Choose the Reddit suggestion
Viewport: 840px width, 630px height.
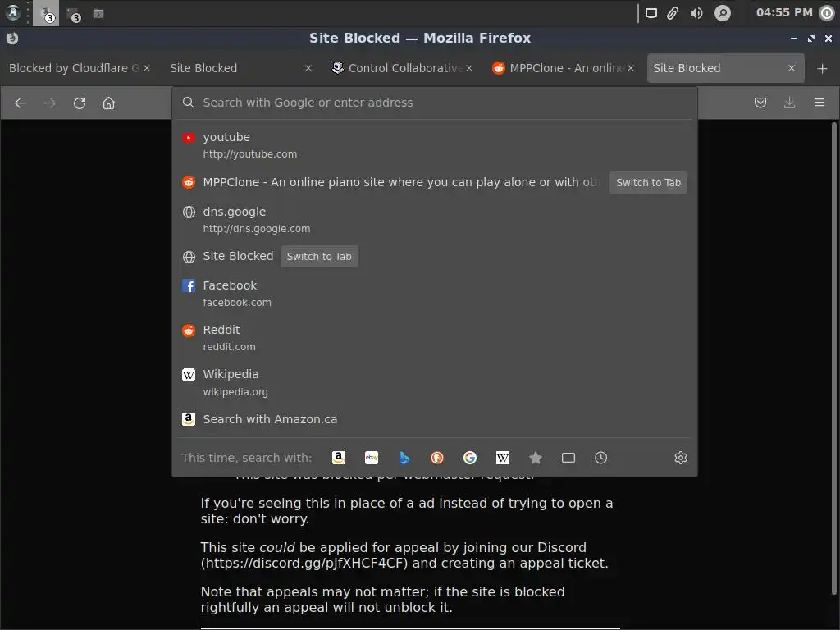435,338
